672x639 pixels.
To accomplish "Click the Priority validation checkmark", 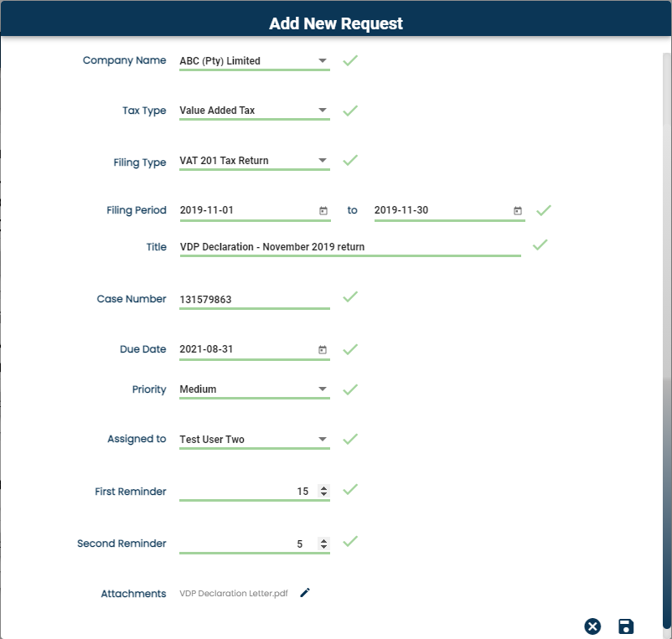I will 350,389.
